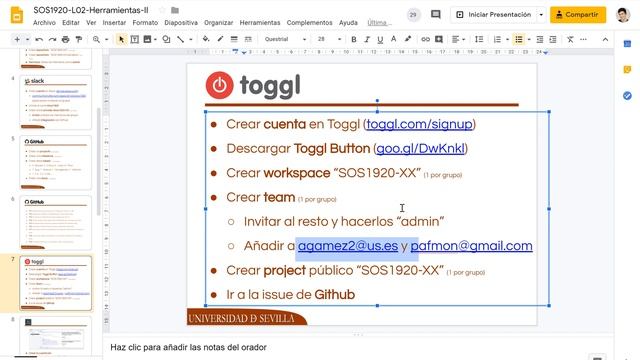Toggle the numbered list button

(497, 40)
